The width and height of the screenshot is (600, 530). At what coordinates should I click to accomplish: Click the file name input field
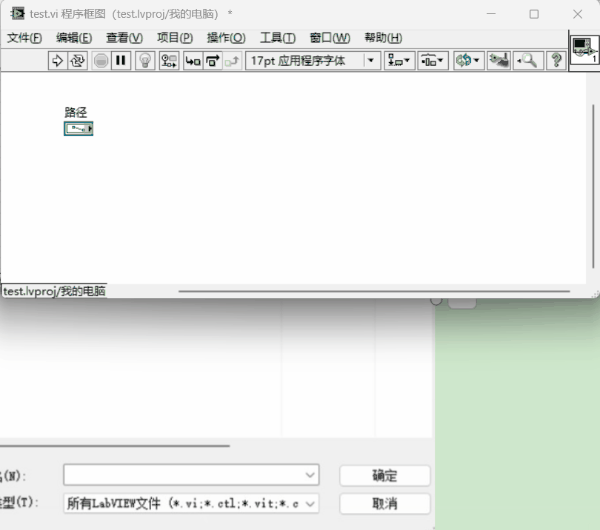pos(191,475)
